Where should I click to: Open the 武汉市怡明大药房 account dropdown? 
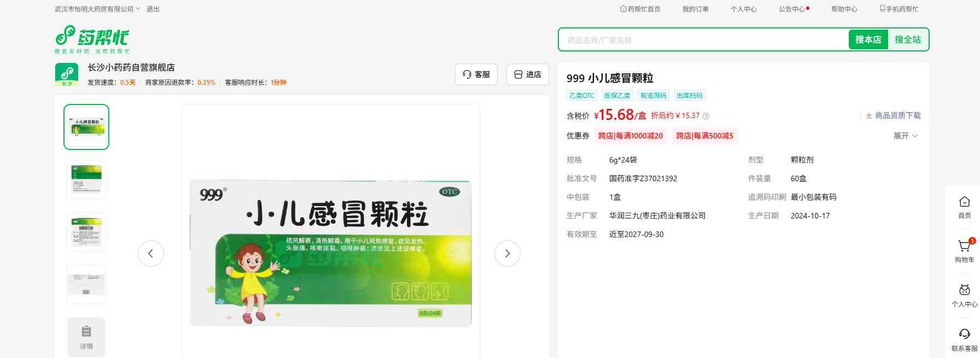pyautogui.click(x=97, y=9)
